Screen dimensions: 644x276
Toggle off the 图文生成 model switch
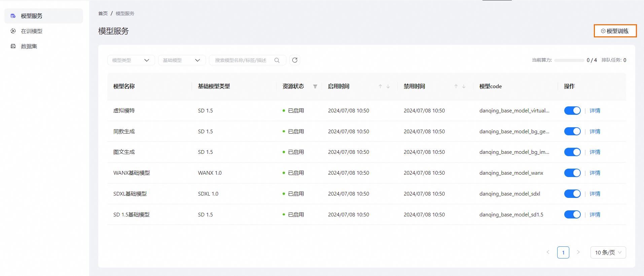pos(572,152)
